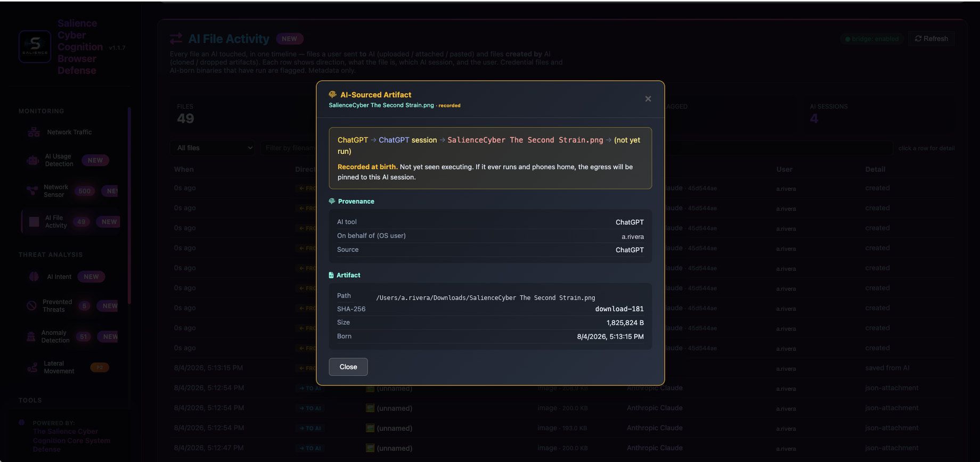Click the P2 badge on Lateral Movement
The height and width of the screenshot is (462, 980).
(x=100, y=367)
